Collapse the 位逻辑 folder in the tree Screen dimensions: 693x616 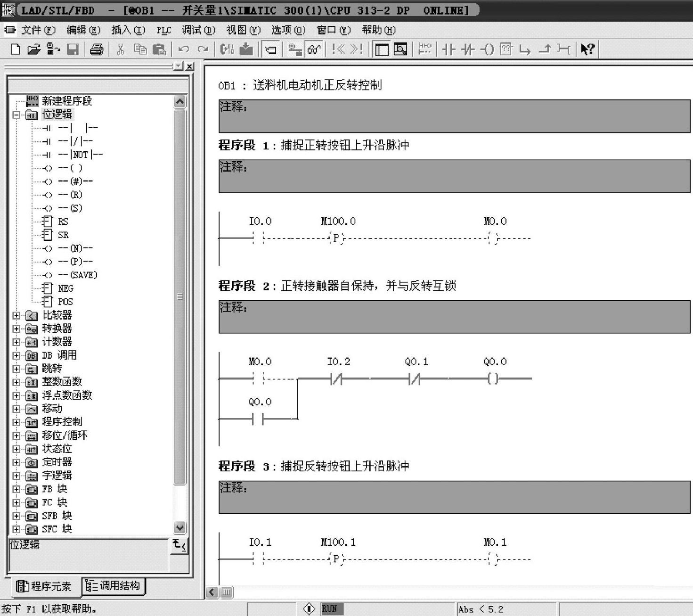click(16, 115)
